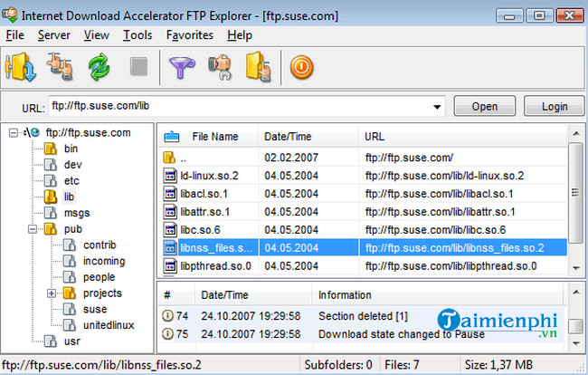This screenshot has height=375, width=588.
Task: Click the hands disconnect toolbar icon
Action: [60, 67]
